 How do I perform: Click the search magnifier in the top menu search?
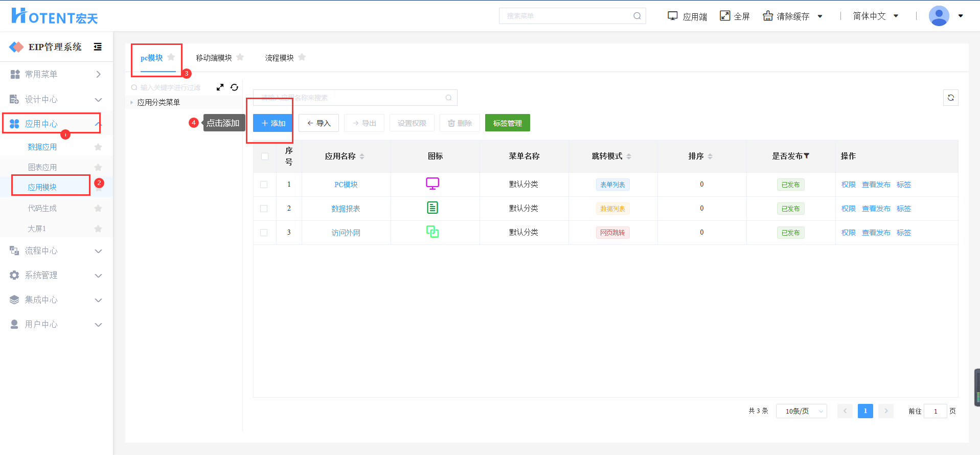tap(637, 16)
